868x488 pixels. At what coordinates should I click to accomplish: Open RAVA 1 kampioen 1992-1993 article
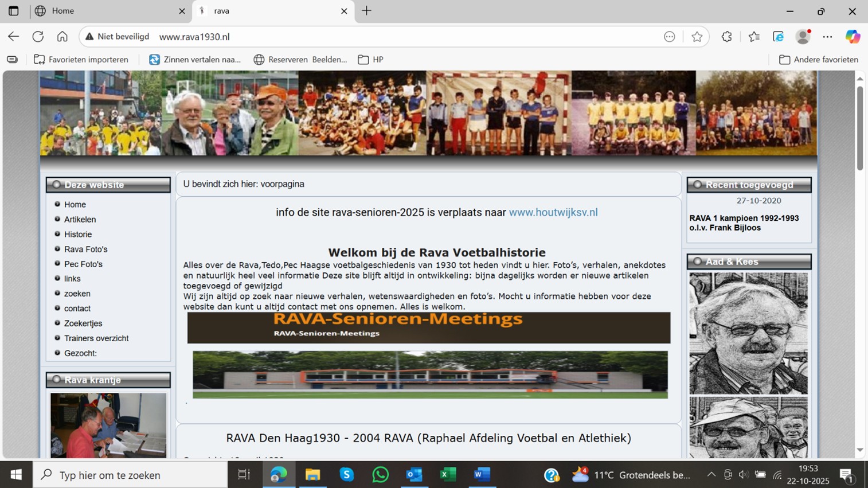tap(744, 223)
